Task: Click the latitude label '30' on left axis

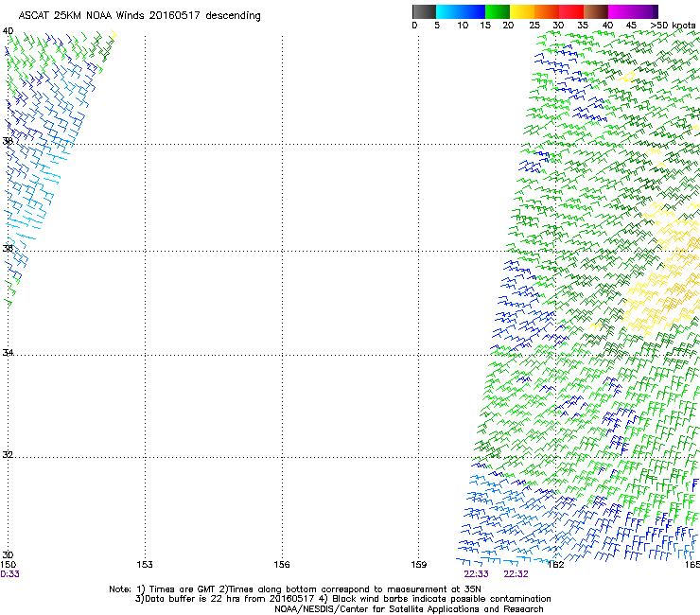Action: tap(8, 555)
